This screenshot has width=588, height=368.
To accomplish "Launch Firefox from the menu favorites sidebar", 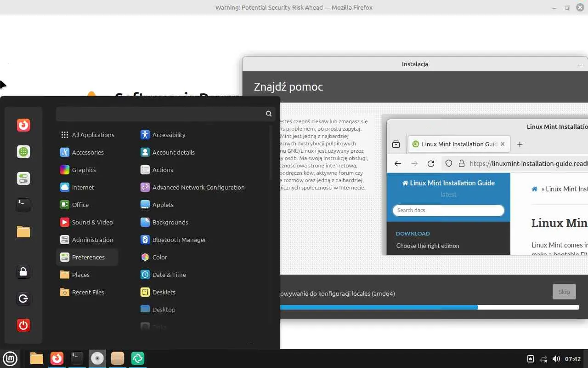I will click(23, 125).
